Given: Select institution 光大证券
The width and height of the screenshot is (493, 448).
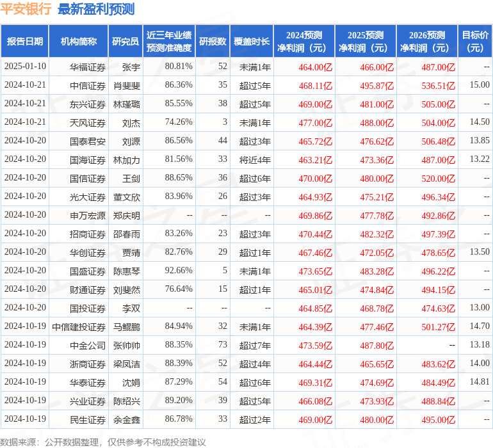Looking at the screenshot, I should [x=88, y=197].
